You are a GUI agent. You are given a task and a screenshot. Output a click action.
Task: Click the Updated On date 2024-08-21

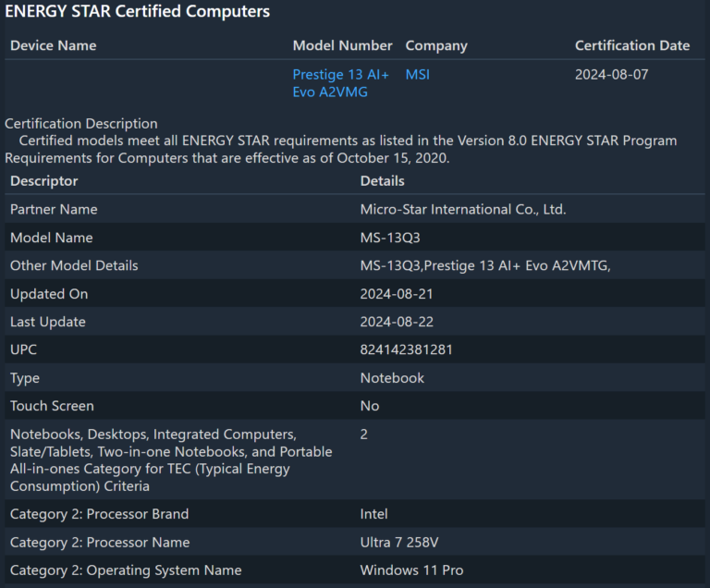[397, 294]
